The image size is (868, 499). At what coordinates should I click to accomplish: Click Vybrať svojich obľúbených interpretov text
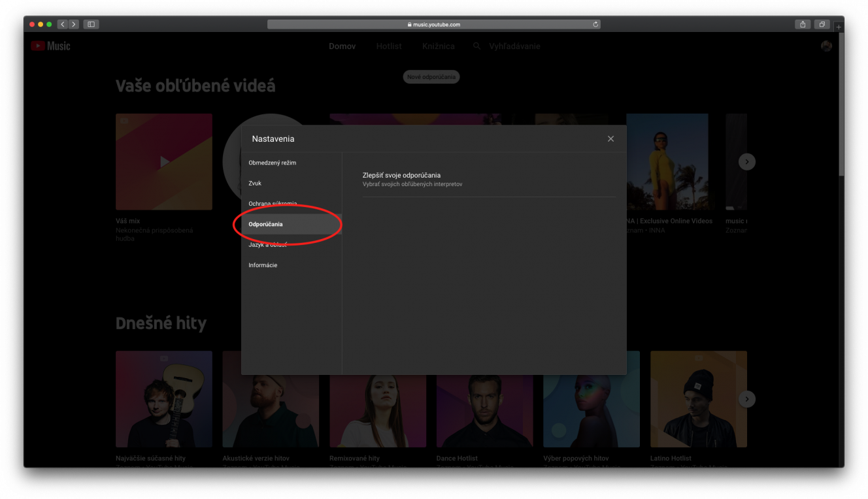412,184
